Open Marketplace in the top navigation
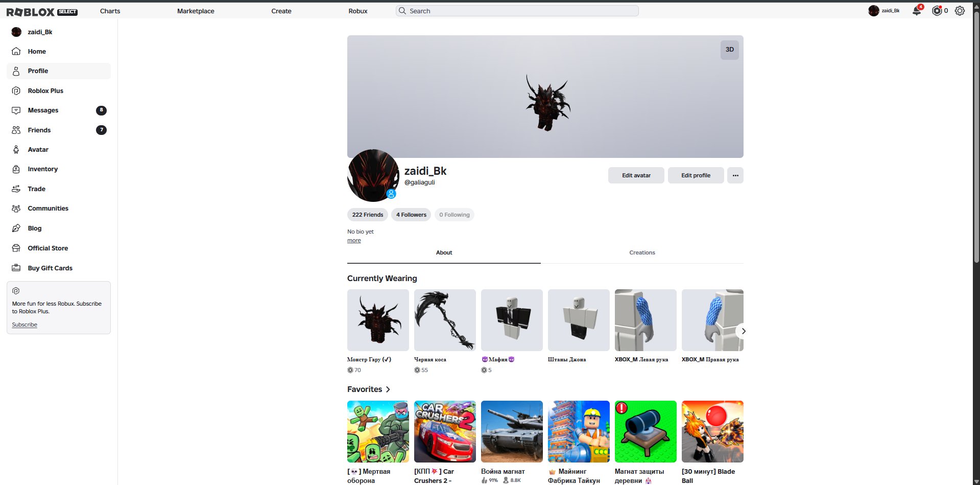Image resolution: width=980 pixels, height=485 pixels. pos(196,11)
